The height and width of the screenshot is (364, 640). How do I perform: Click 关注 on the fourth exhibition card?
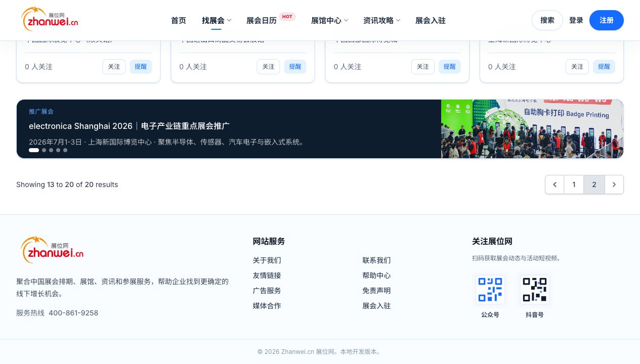577,67
